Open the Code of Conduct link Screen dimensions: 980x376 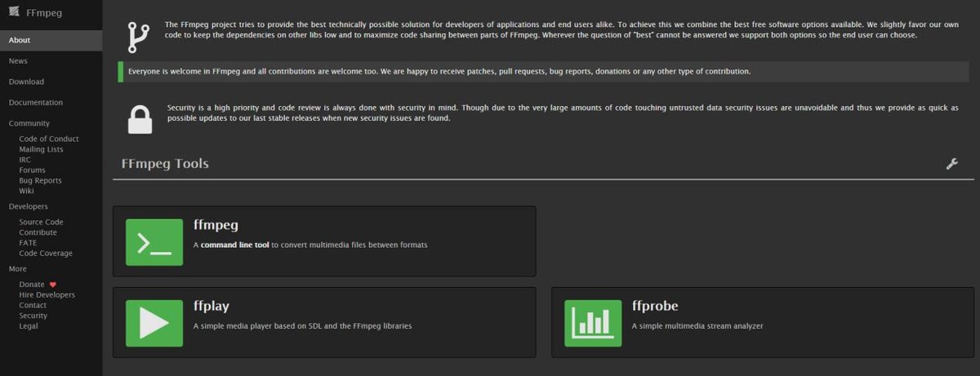[x=49, y=139]
